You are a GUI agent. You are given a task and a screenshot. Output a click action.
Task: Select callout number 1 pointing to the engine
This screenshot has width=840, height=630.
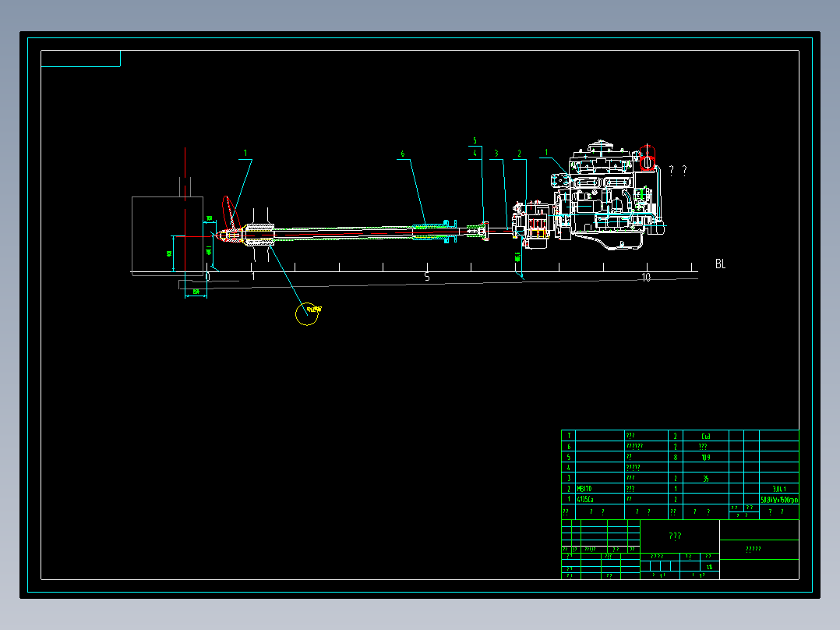pos(546,153)
